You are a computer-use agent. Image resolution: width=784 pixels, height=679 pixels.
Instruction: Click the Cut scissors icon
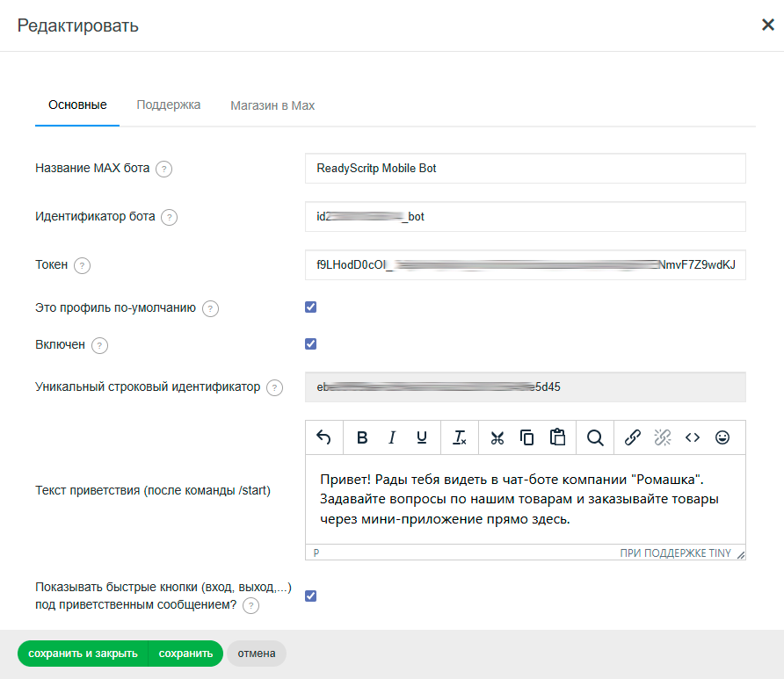coord(497,437)
